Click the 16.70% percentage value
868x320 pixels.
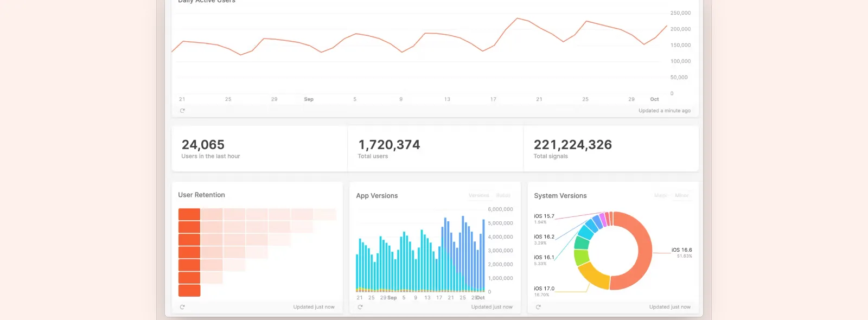(541, 295)
